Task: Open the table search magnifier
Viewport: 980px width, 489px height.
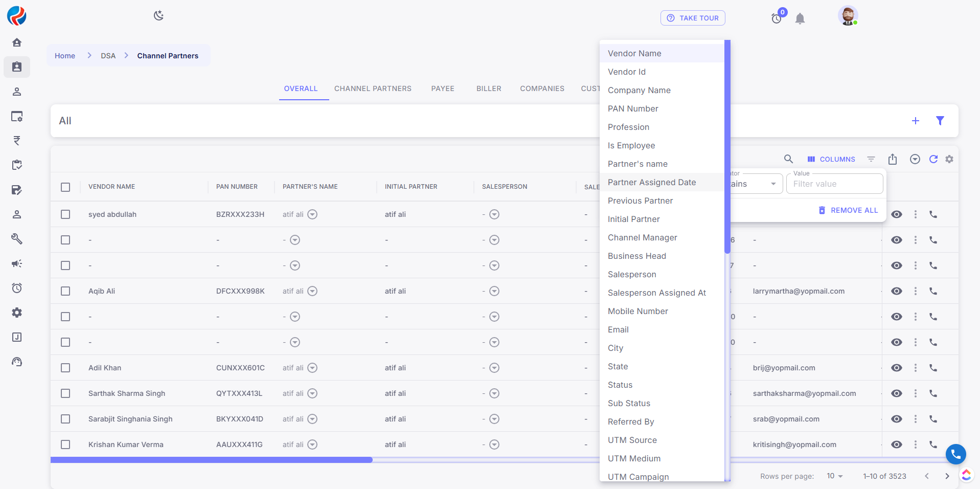Action: coord(788,159)
